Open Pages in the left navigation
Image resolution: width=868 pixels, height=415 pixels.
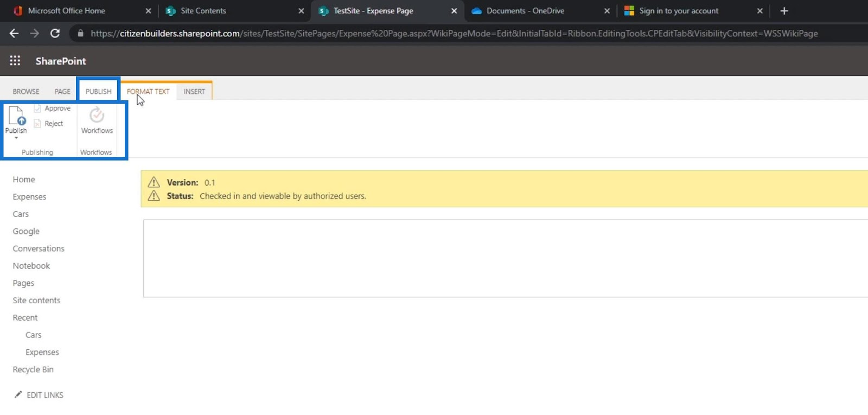point(23,283)
